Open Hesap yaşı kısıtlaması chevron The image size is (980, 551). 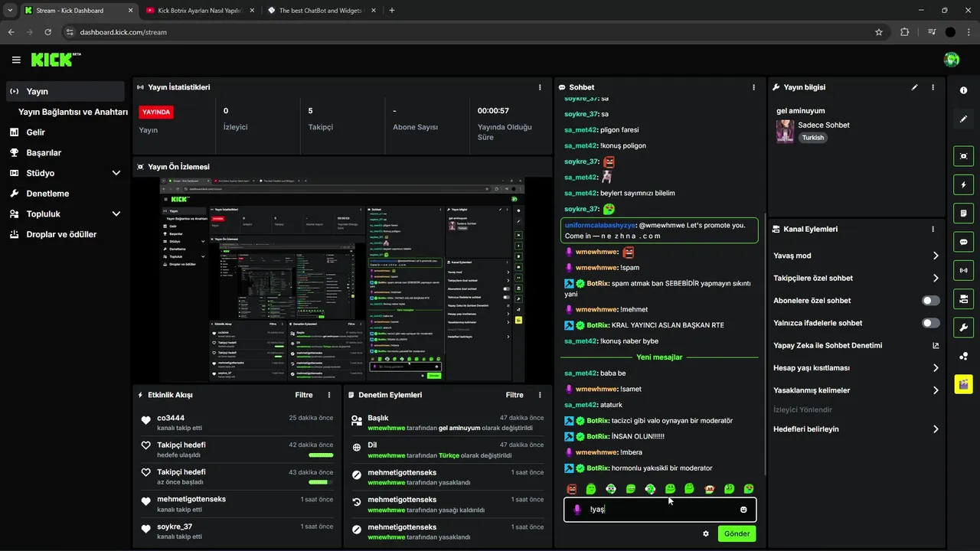click(x=936, y=368)
